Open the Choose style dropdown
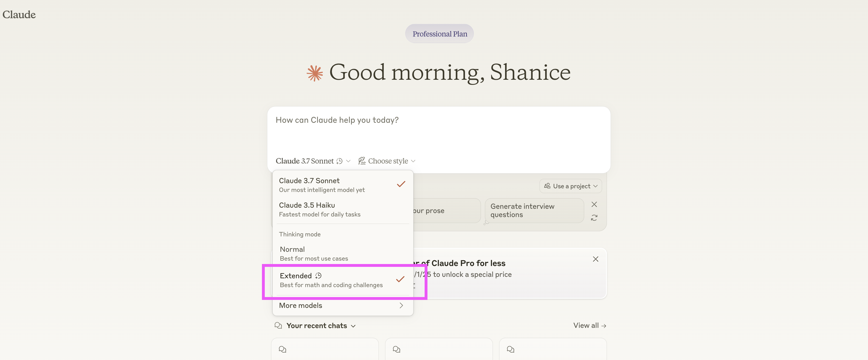This screenshot has height=360, width=868. [x=387, y=161]
